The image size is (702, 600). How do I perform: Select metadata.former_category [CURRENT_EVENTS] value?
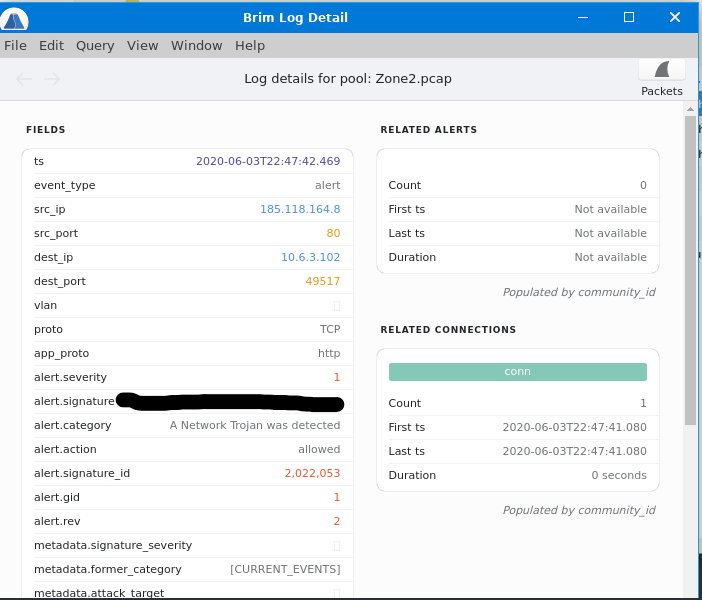pos(285,570)
